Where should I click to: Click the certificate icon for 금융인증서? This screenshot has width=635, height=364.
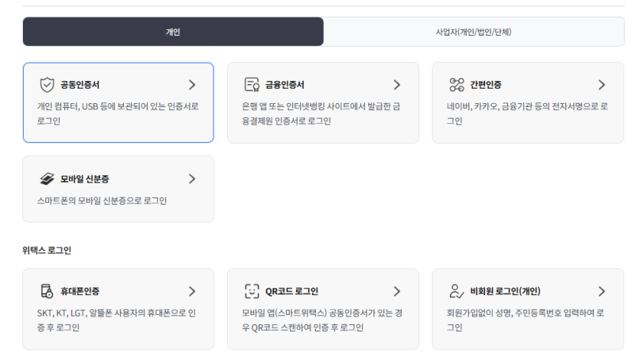[252, 85]
